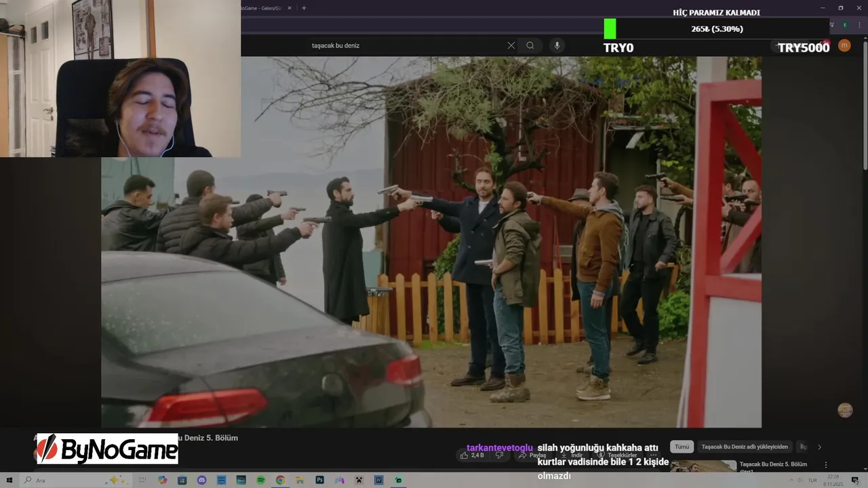The image size is (868, 488).
Task: Open the YouTube account avatar menu
Action: tap(844, 45)
